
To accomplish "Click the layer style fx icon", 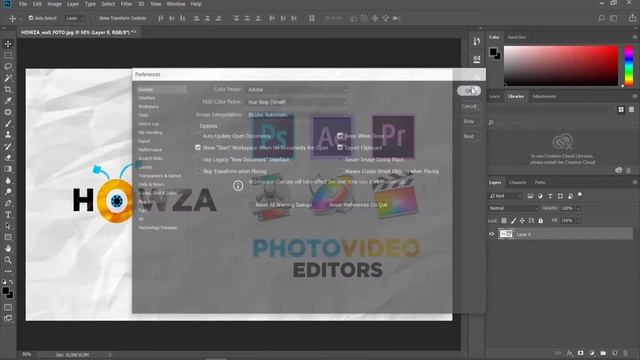I will pos(569,353).
